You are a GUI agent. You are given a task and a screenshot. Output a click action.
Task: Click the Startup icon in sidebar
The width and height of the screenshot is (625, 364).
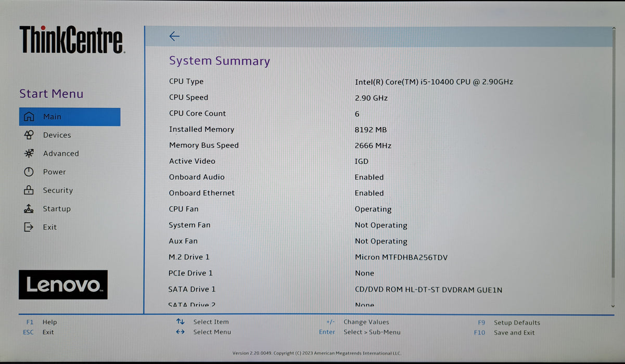[29, 209]
